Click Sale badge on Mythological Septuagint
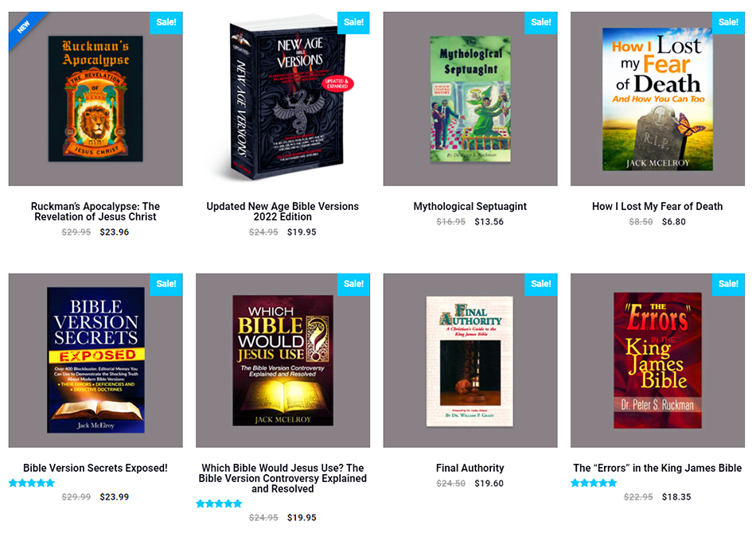The height and width of the screenshot is (533, 756). pos(541,22)
